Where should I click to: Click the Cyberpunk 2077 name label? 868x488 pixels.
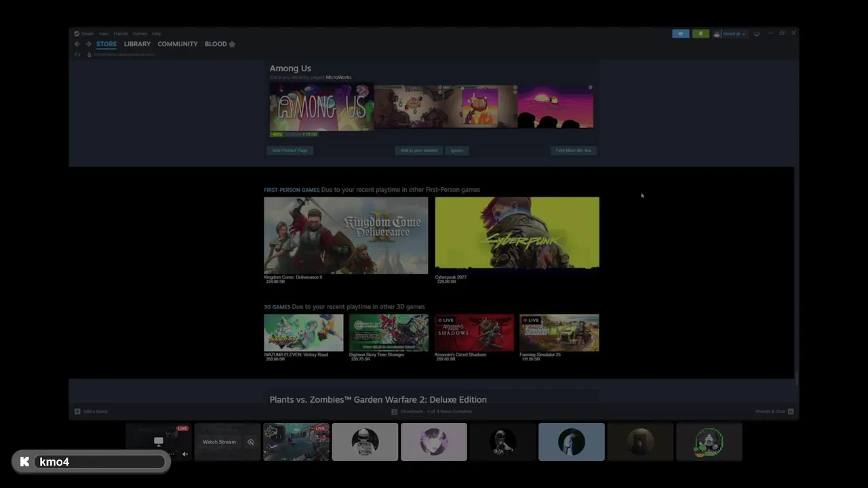(x=451, y=277)
